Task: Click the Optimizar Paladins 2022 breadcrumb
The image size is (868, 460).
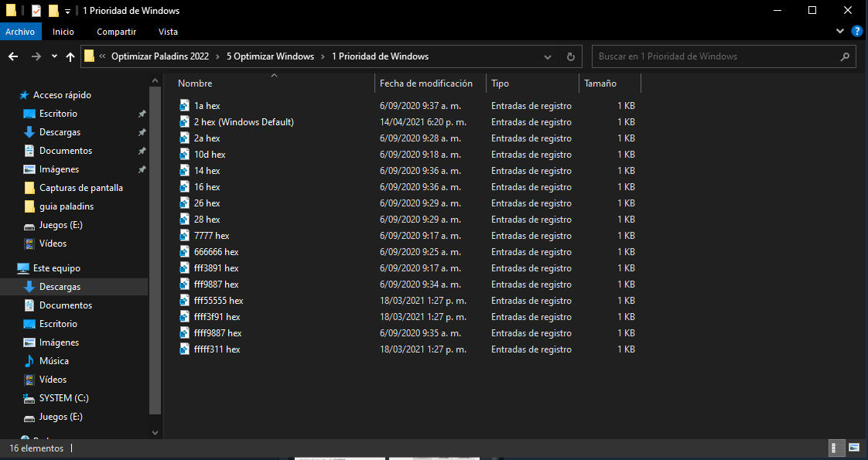Action: (160, 56)
